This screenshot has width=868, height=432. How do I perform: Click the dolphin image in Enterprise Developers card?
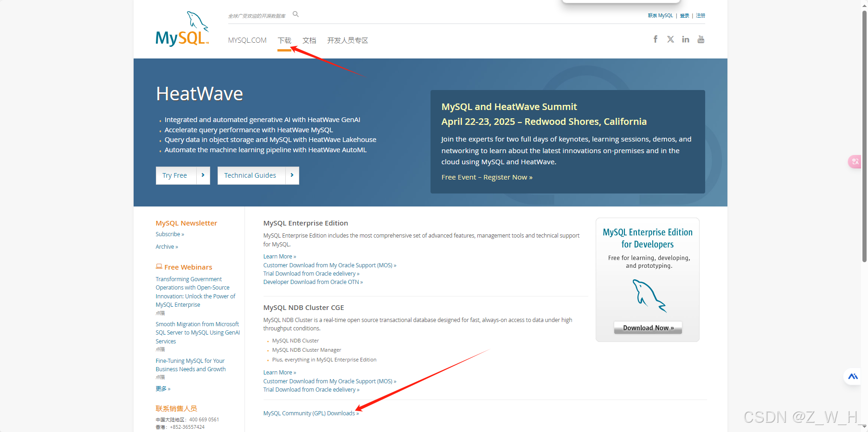649,296
